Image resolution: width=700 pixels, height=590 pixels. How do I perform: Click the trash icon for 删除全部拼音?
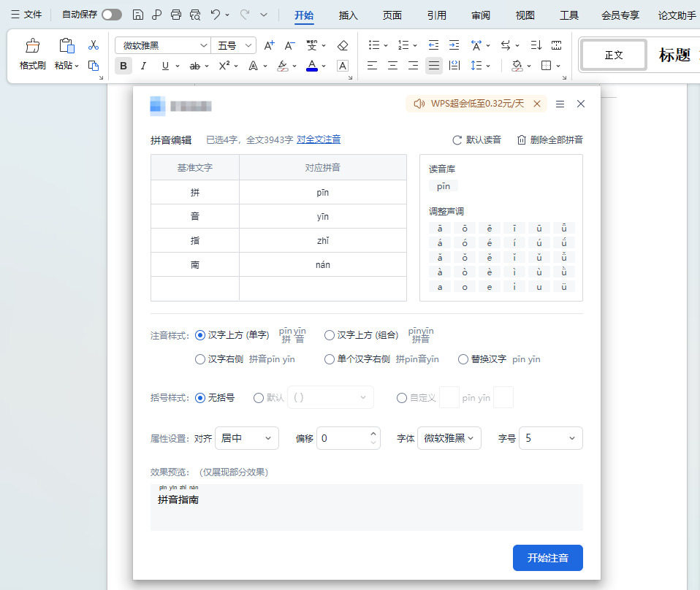522,140
